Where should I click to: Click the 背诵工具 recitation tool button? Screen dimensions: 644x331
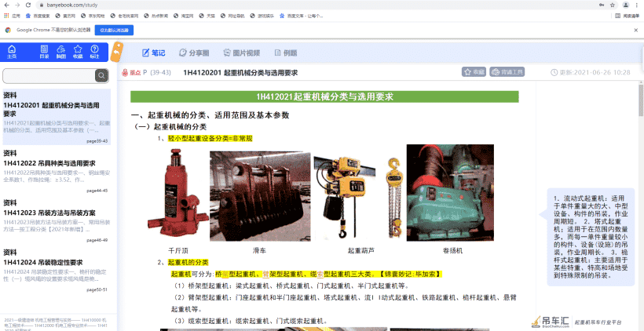[x=507, y=72]
